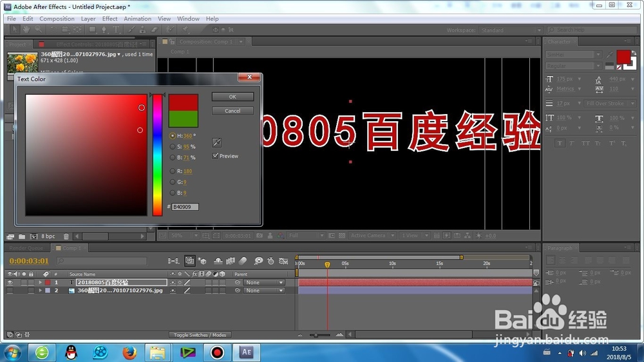644x362 pixels.
Task: Create new folder in Project panel
Action: [x=22, y=236]
